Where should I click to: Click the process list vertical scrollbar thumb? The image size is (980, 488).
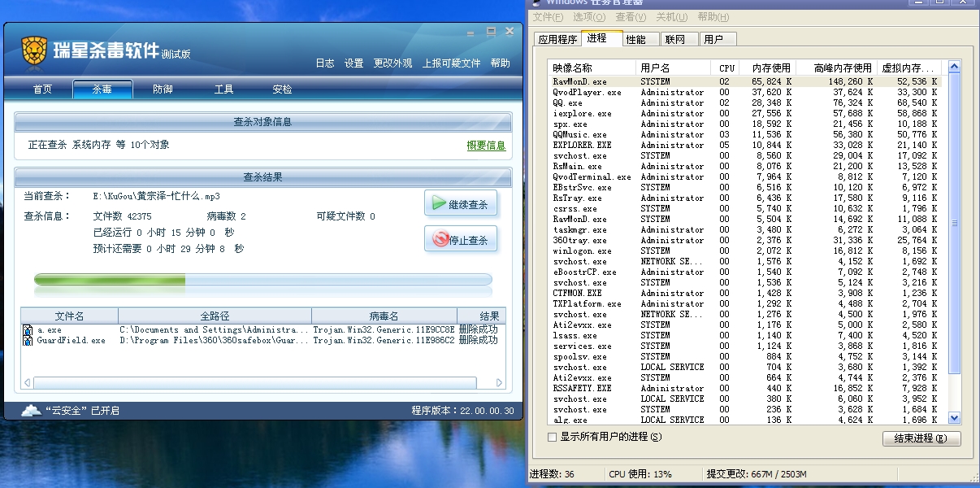[x=955, y=223]
